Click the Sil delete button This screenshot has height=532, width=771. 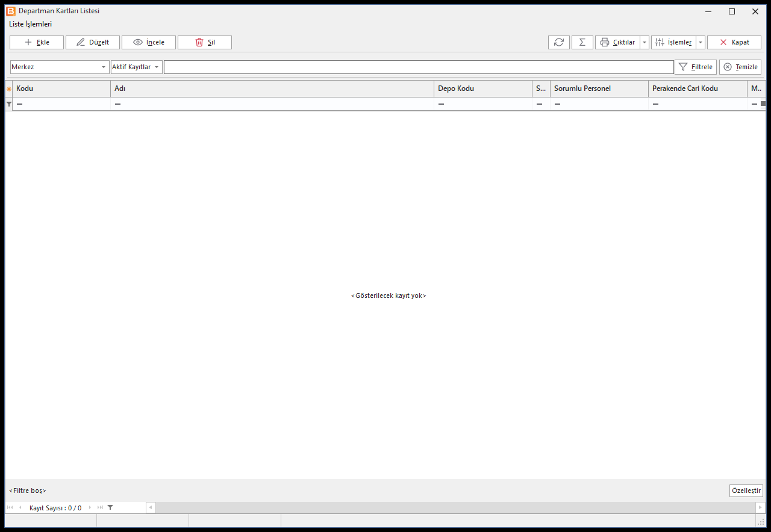pyautogui.click(x=205, y=42)
